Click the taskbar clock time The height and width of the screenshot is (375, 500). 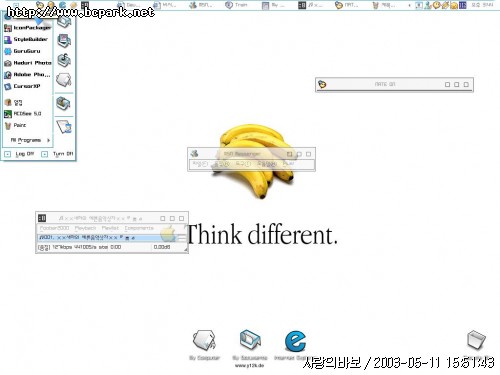tap(482, 5)
